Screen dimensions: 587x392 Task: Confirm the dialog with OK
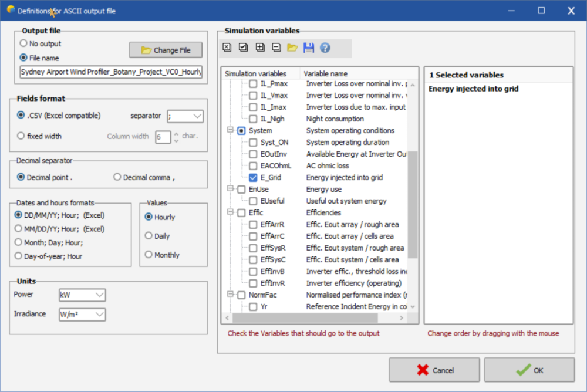529,370
